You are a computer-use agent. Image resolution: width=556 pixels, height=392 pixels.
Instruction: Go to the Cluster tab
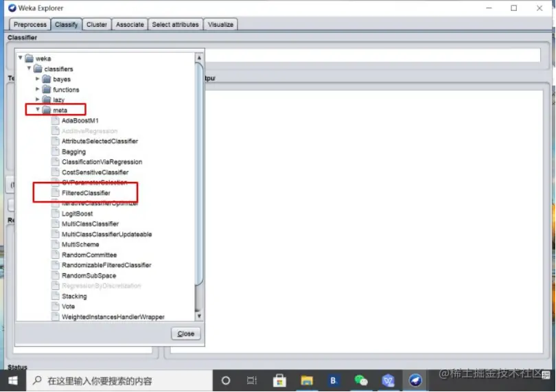pyautogui.click(x=97, y=25)
